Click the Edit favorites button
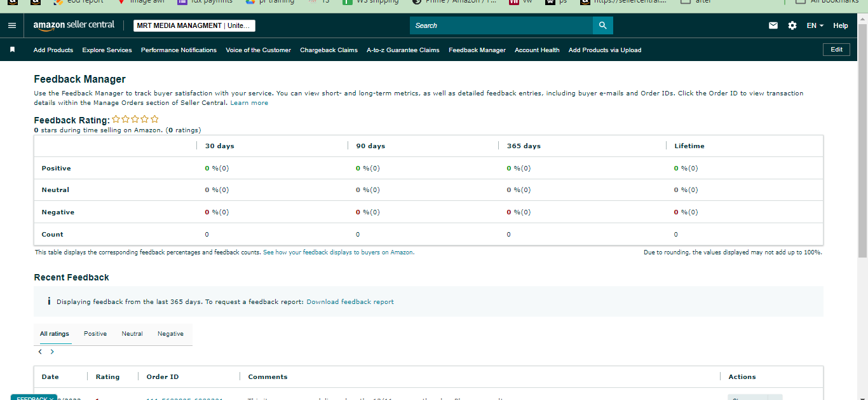 [836, 50]
